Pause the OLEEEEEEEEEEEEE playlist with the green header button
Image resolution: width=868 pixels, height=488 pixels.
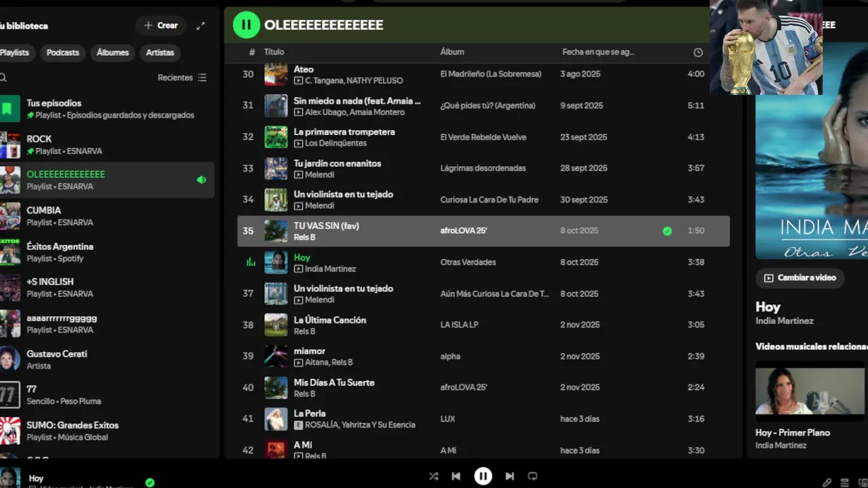[x=246, y=25]
